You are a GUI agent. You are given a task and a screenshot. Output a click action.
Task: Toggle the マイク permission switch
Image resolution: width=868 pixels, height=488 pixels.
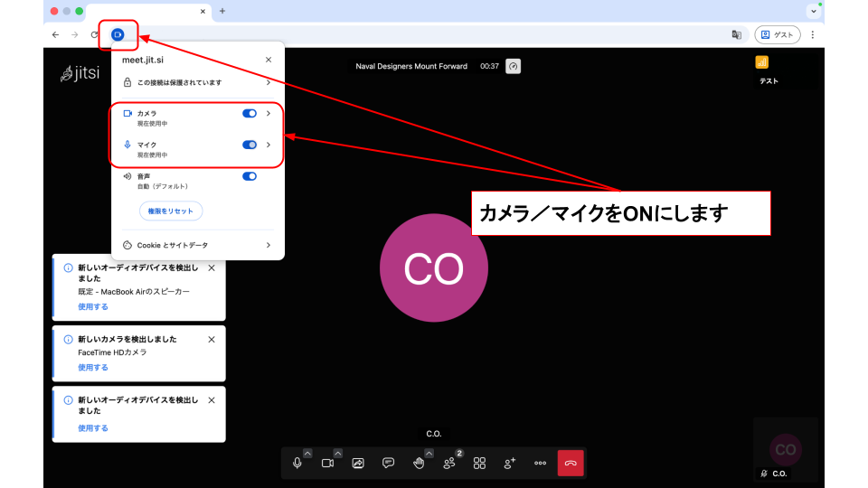click(x=250, y=145)
